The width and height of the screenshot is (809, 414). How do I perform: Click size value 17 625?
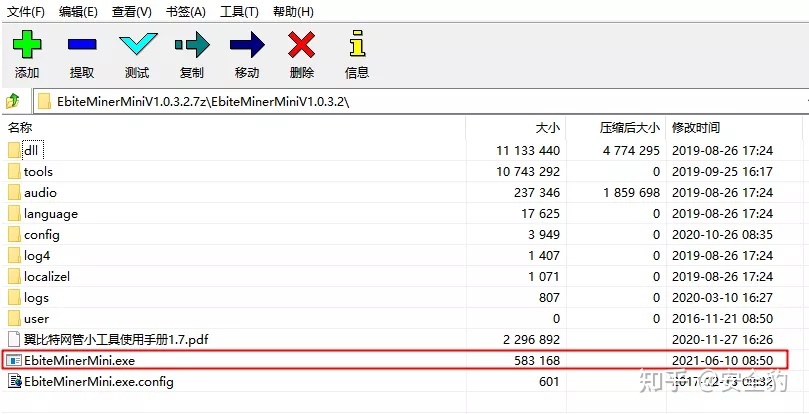tap(541, 214)
